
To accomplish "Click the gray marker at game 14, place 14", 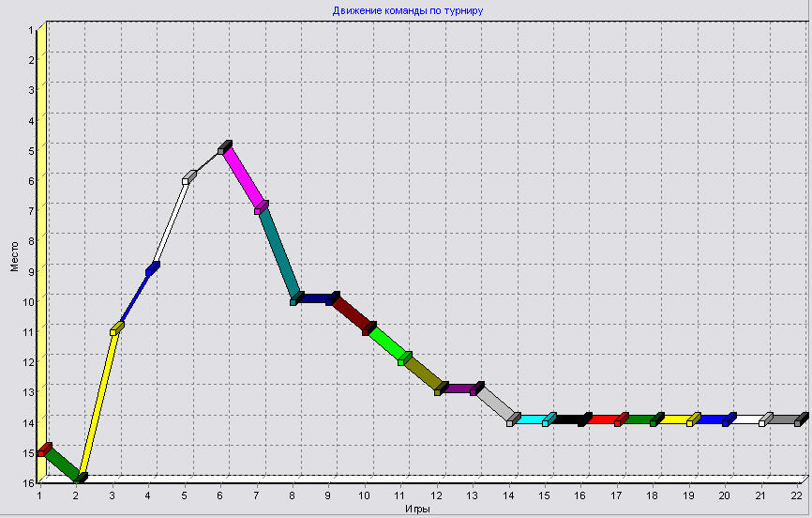I will (x=513, y=419).
